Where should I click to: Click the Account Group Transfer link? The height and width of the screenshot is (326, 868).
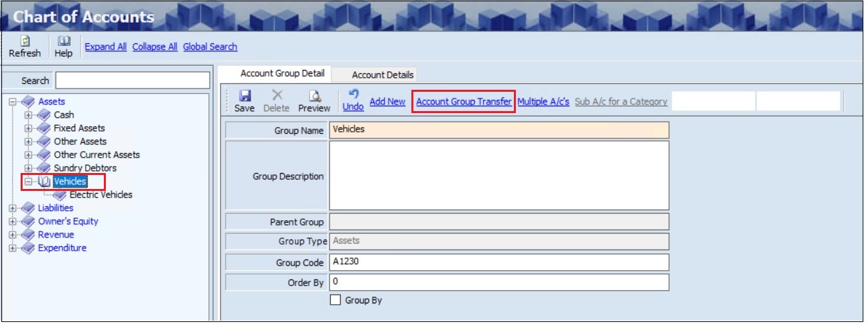(463, 102)
